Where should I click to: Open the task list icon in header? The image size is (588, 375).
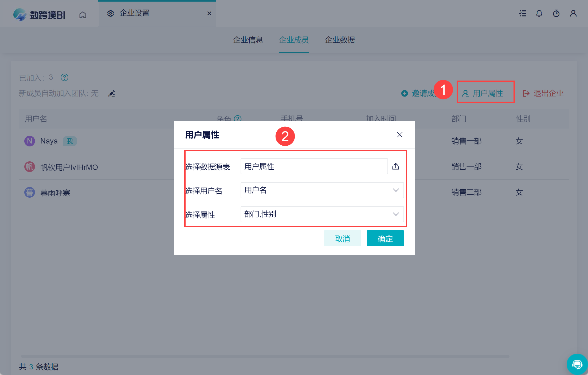(523, 13)
